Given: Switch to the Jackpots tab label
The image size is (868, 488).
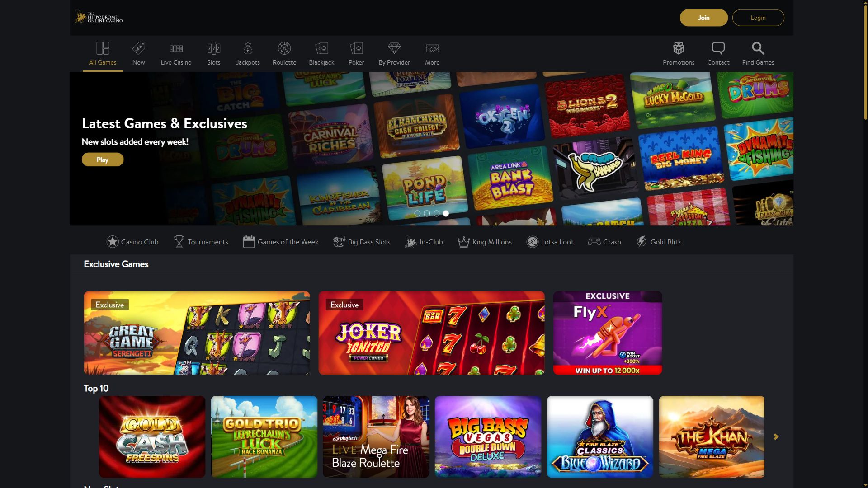Looking at the screenshot, I should point(248,62).
